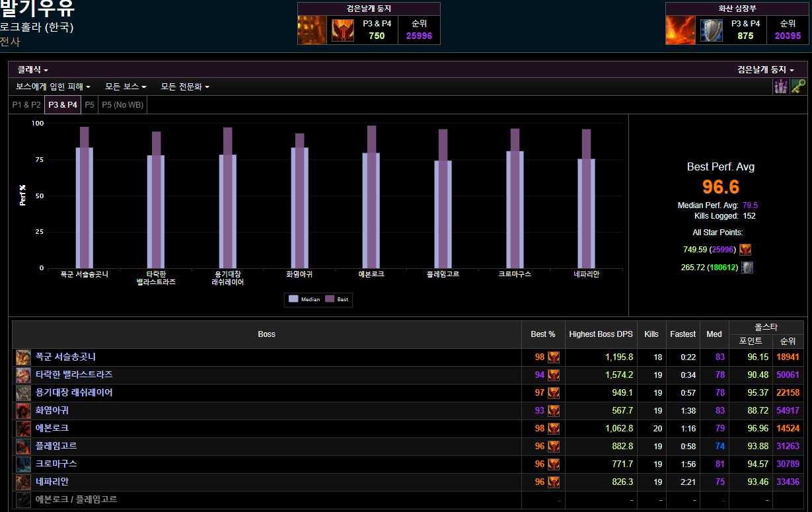Viewport: 812px width, 512px height.
Task: Open the 네파리안 boss link
Action: [x=52, y=482]
